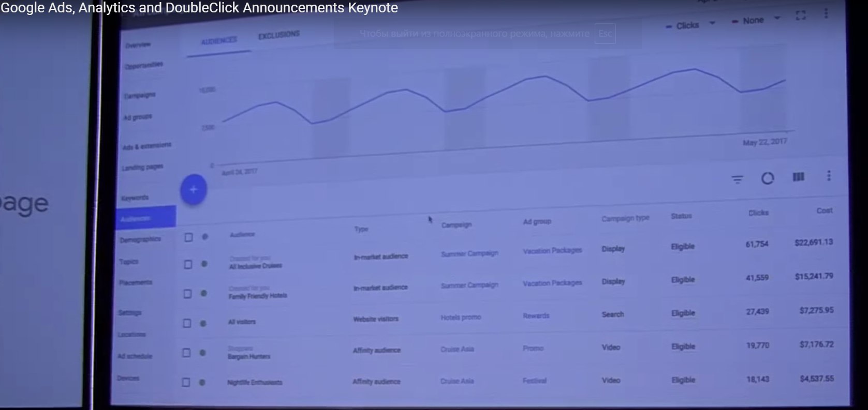Open Overview in the side menu
Image resolution: width=868 pixels, height=410 pixels.
138,45
